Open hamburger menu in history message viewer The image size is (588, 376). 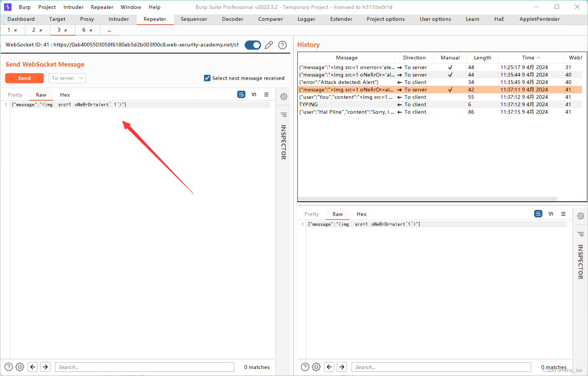pyautogui.click(x=563, y=214)
